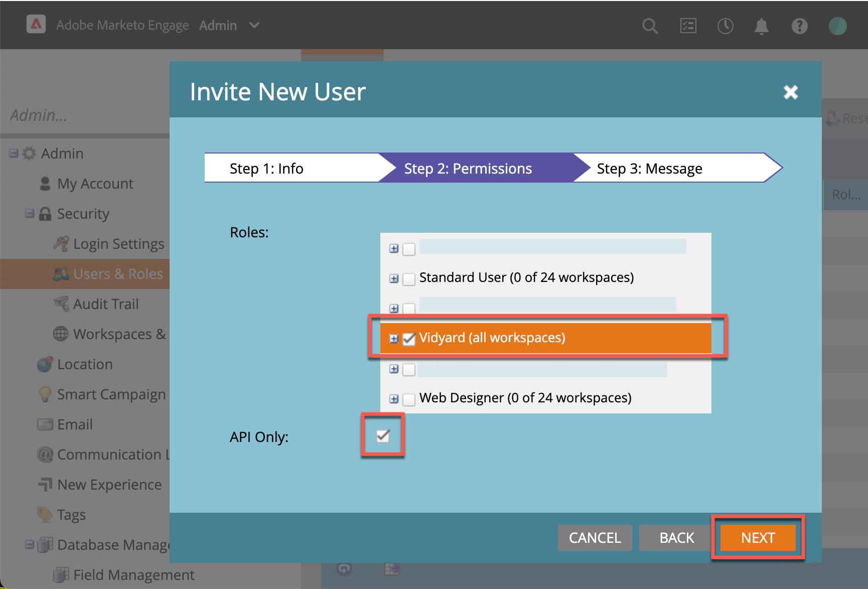Click the My Account person icon

point(45,184)
